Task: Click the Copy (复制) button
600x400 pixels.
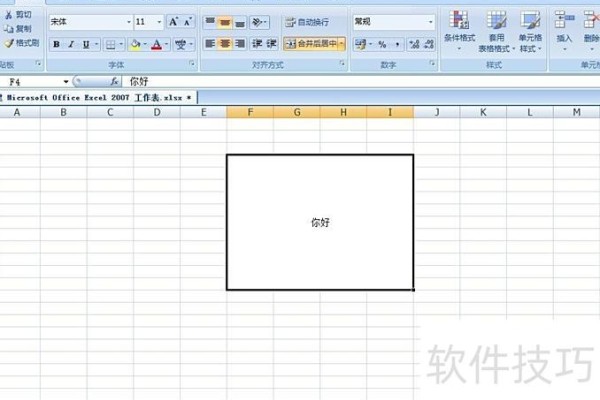Action: [18, 29]
